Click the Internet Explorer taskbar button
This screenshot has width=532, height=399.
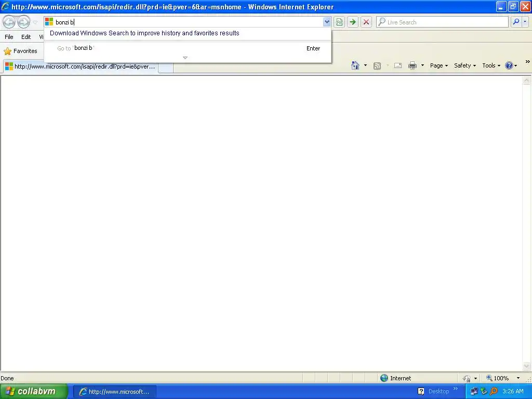(115, 392)
